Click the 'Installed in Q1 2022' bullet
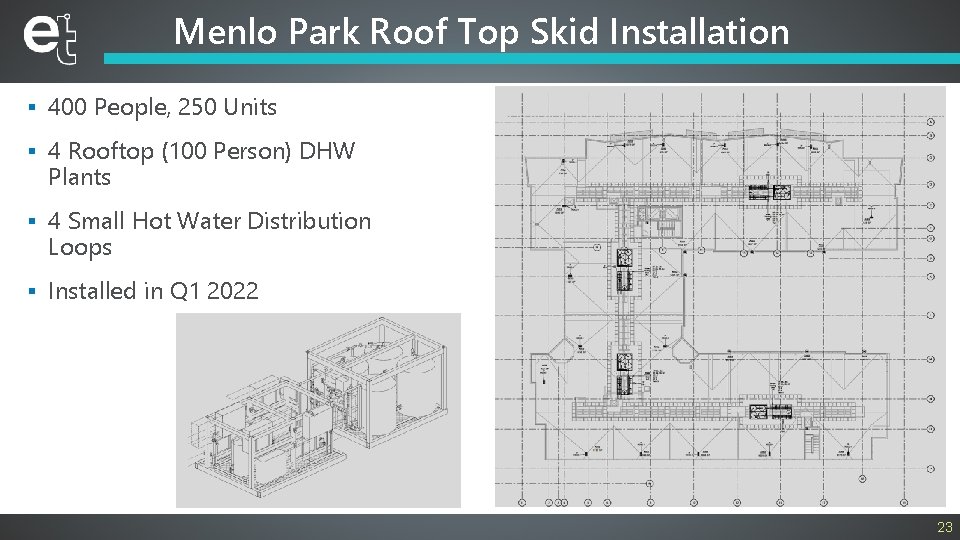The width and height of the screenshot is (960, 540). tap(153, 291)
